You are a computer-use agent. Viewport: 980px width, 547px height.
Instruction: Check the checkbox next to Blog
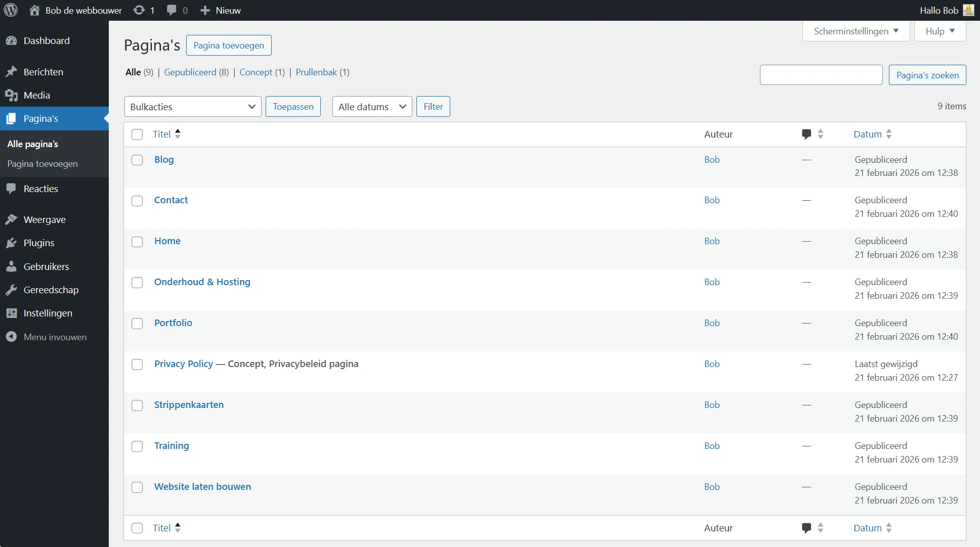pos(137,160)
